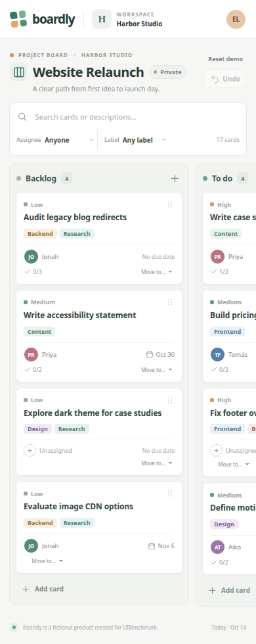Click Tomás's TF avatar in To do column
This screenshot has width=256, height=644.
click(217, 354)
